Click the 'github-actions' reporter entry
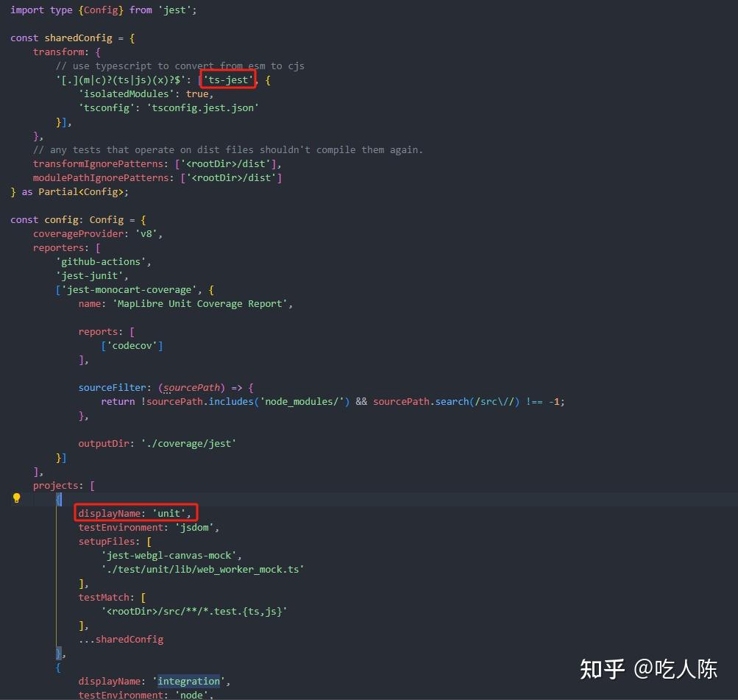The width and height of the screenshot is (738, 700). click(100, 261)
